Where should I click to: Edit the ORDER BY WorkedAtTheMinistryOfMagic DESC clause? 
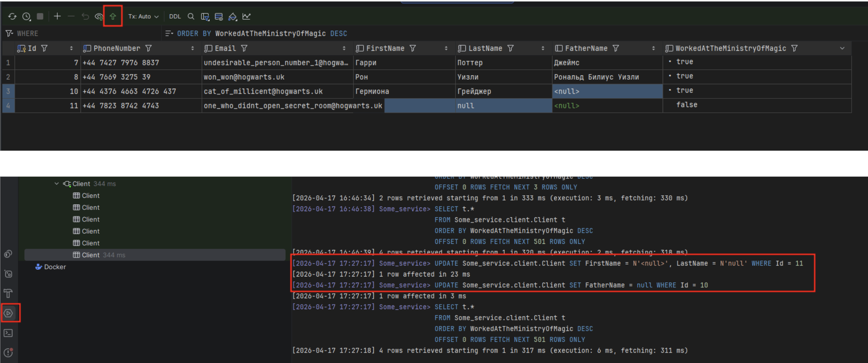point(262,33)
